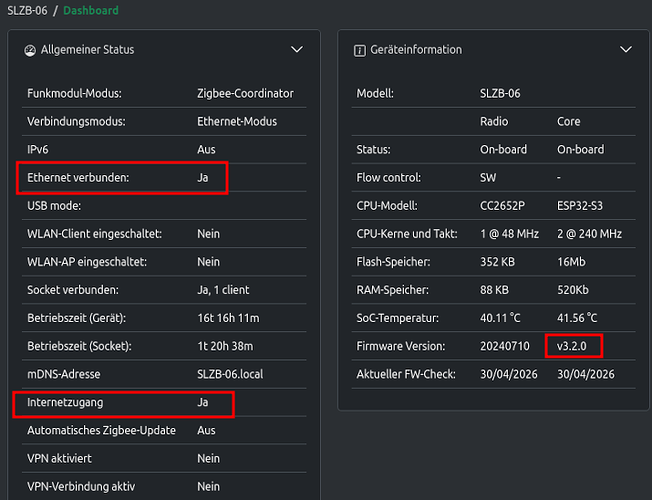Click the Internetzugang label

pyautogui.click(x=65, y=402)
